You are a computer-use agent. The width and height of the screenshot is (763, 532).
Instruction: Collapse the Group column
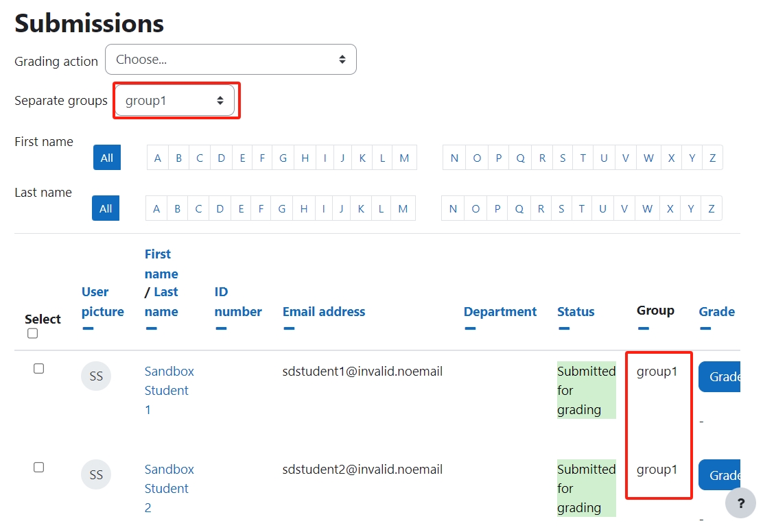644,329
